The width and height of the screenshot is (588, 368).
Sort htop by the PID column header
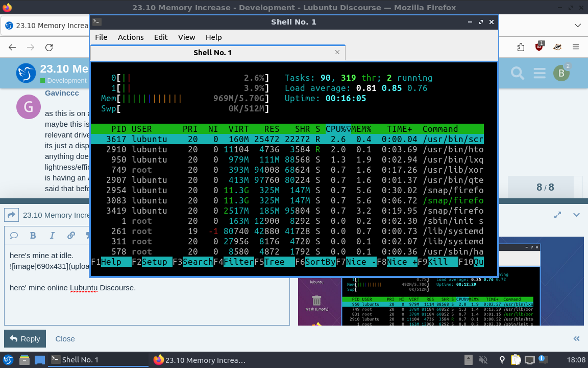point(118,129)
